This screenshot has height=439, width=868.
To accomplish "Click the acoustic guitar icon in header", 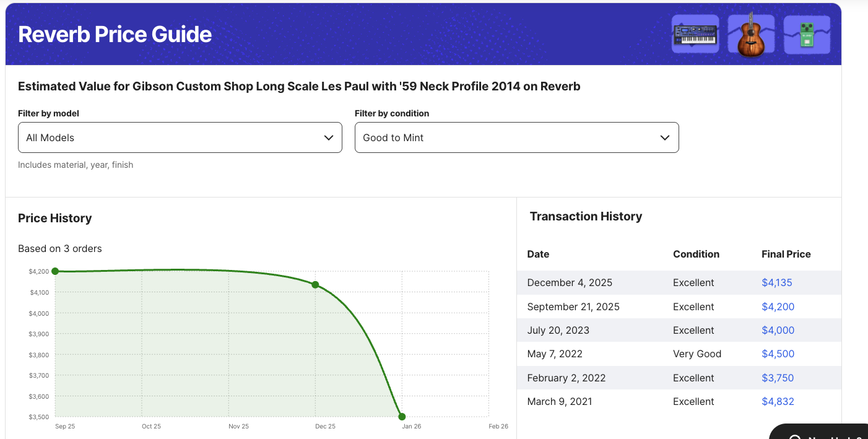I will (750, 34).
